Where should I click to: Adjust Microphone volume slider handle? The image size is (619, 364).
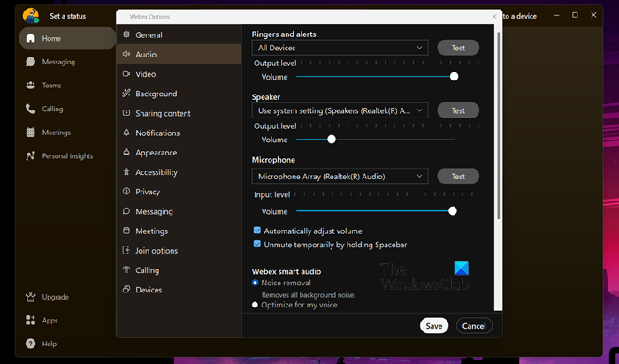pyautogui.click(x=453, y=211)
